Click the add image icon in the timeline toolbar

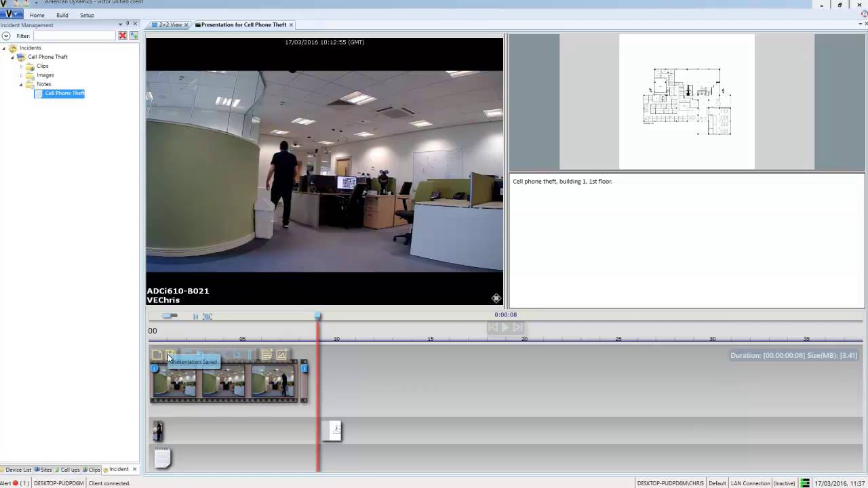point(281,354)
